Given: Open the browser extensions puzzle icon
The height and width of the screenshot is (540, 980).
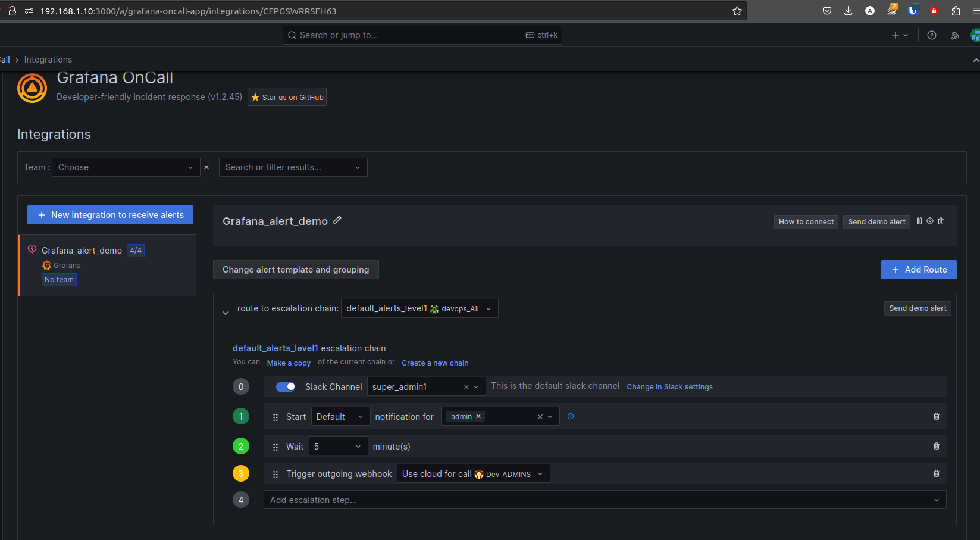Looking at the screenshot, I should pos(956,11).
